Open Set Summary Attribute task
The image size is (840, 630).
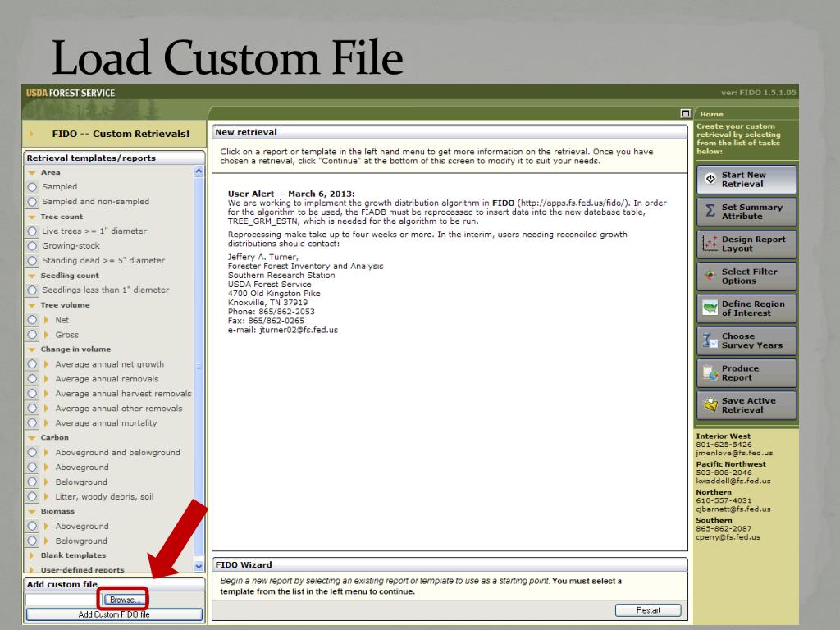(x=746, y=212)
